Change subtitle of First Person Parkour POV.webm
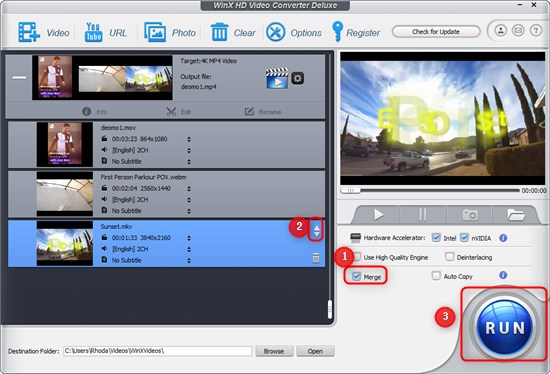 click(189, 211)
